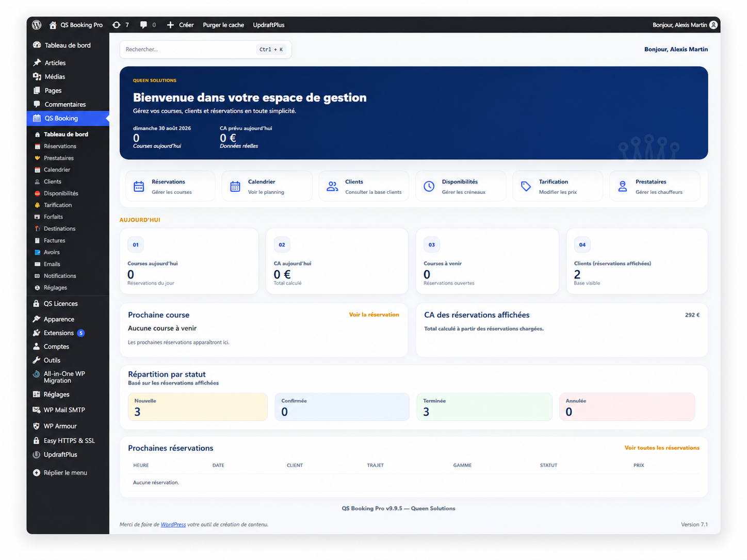Open the Créer menu in the admin bar
This screenshot has width=747, height=560.
(x=180, y=25)
